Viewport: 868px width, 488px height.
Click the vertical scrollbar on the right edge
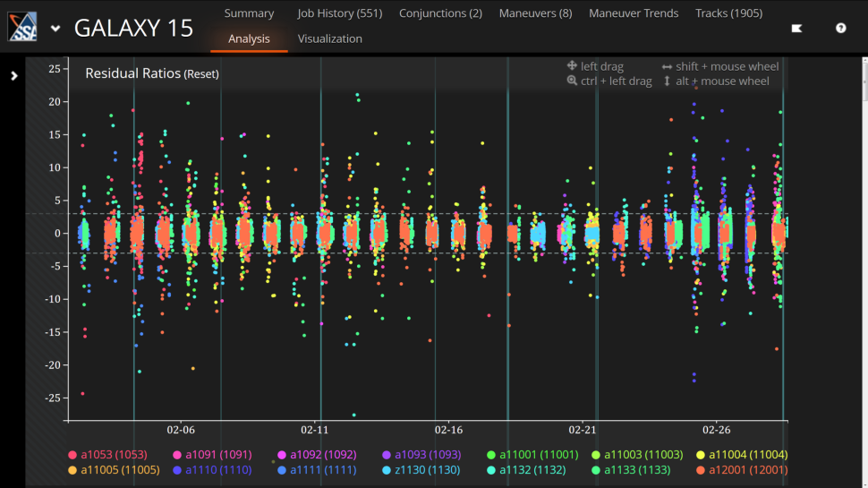(864, 81)
